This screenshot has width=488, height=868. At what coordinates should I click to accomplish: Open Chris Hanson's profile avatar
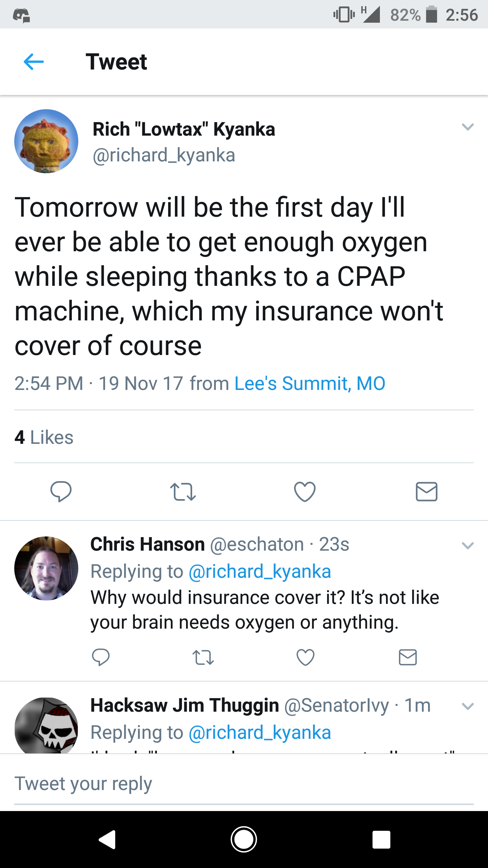(46, 568)
